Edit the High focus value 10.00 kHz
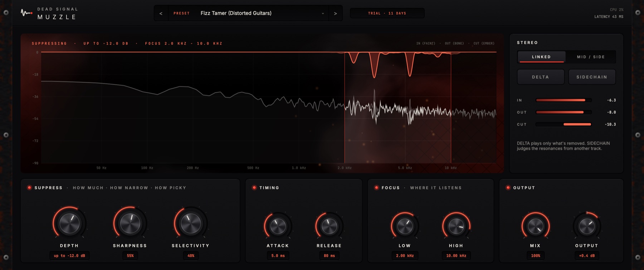Image resolution: width=644 pixels, height=270 pixels. [456, 256]
